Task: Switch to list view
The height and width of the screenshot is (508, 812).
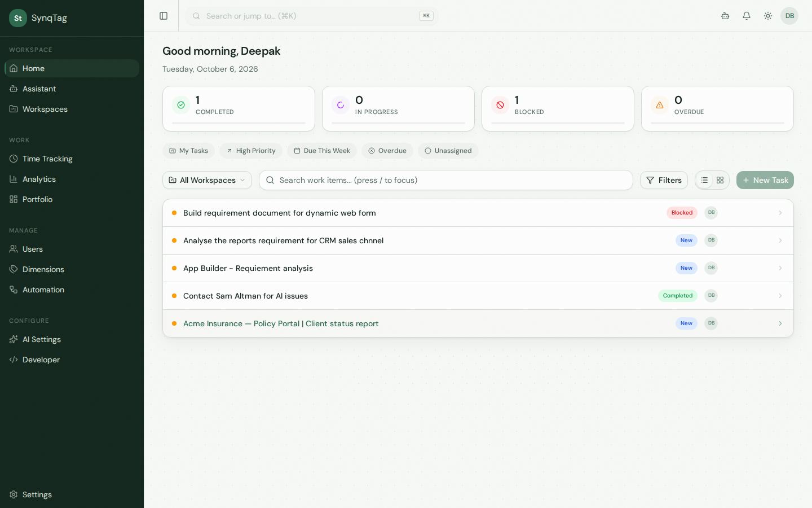Action: click(704, 180)
